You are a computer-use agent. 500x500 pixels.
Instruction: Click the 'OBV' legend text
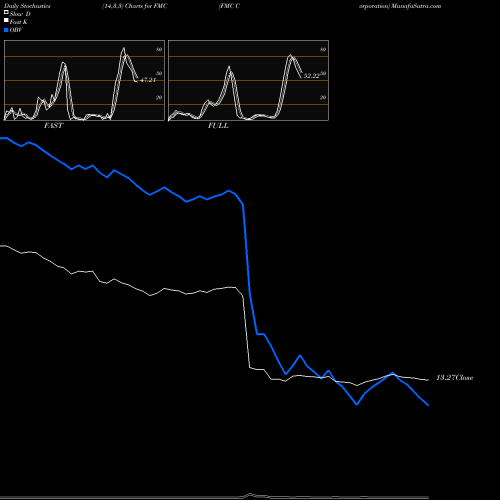16,30
